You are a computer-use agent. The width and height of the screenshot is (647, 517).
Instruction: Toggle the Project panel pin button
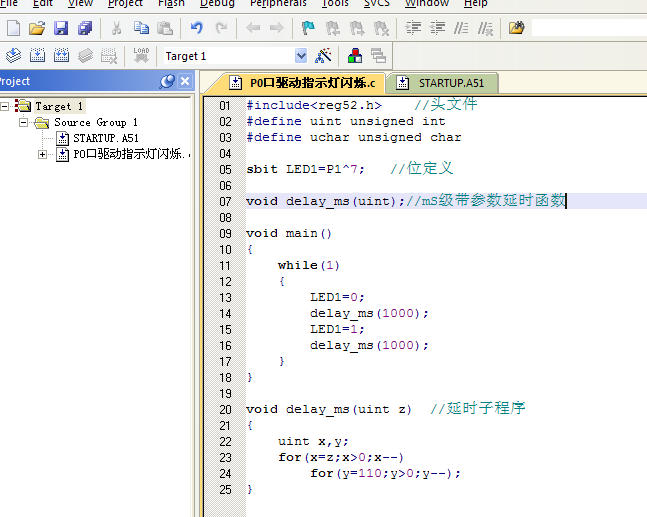(x=167, y=81)
